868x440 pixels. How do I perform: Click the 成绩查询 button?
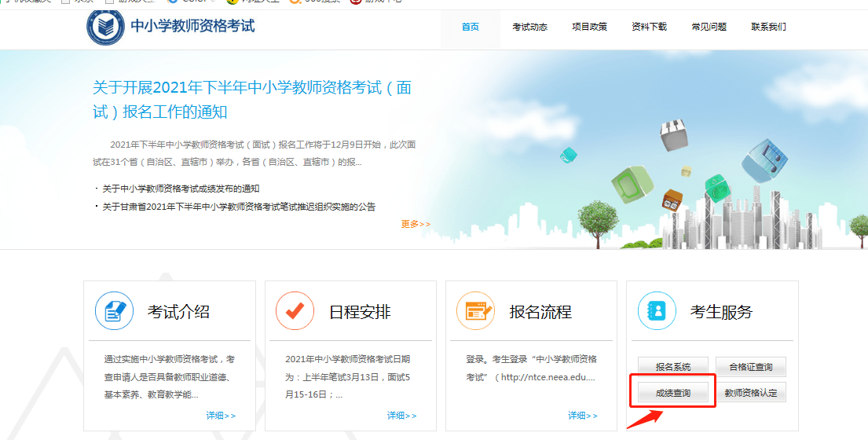click(x=673, y=392)
